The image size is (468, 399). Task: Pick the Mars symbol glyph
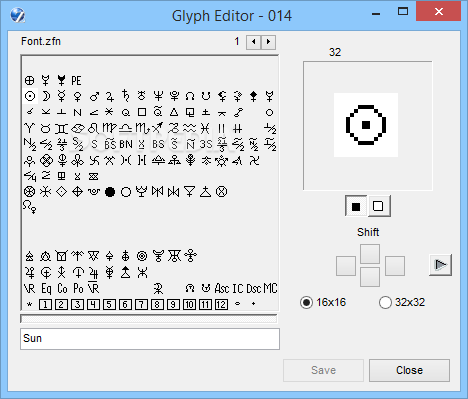click(x=94, y=96)
